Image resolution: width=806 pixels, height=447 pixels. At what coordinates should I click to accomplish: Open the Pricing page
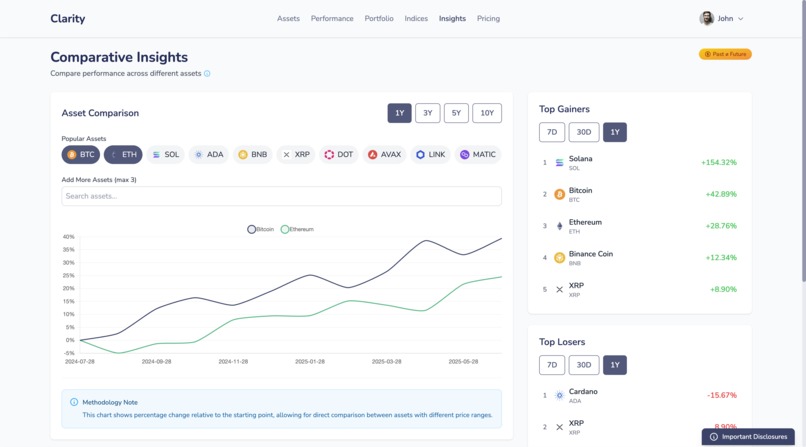point(488,18)
